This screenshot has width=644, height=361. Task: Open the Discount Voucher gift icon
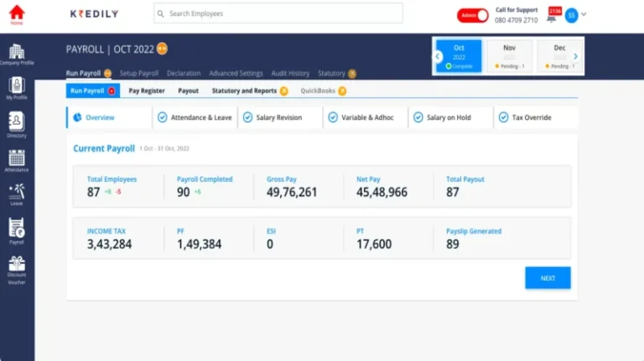click(17, 268)
